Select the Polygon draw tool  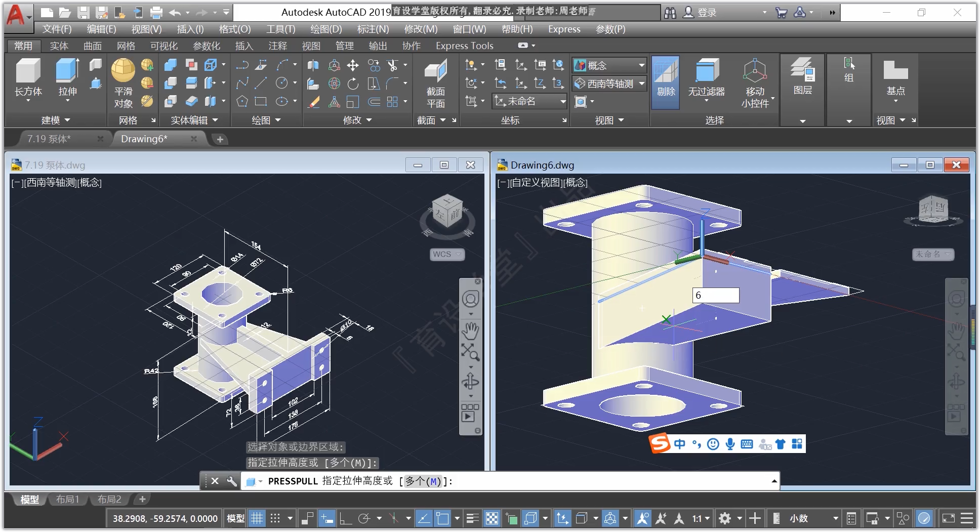coord(242,102)
